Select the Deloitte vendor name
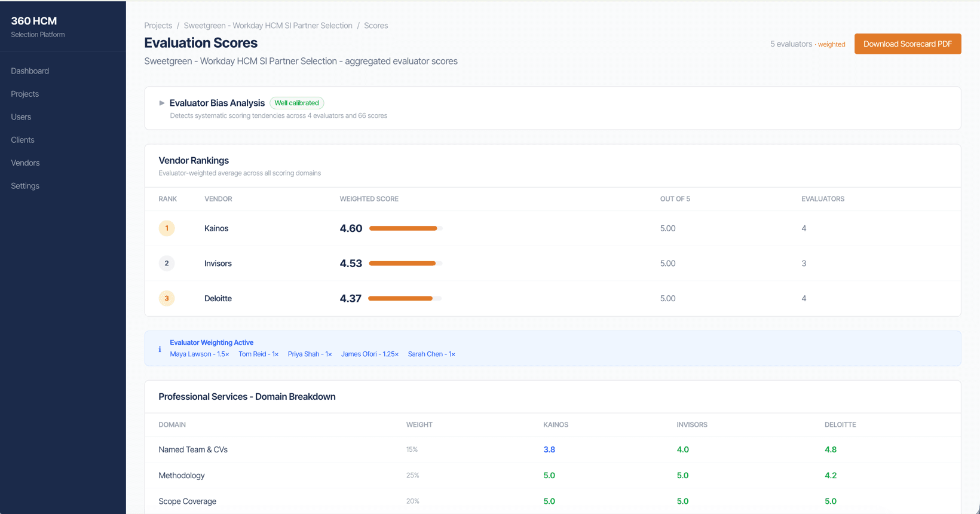Image resolution: width=980 pixels, height=514 pixels. click(218, 298)
